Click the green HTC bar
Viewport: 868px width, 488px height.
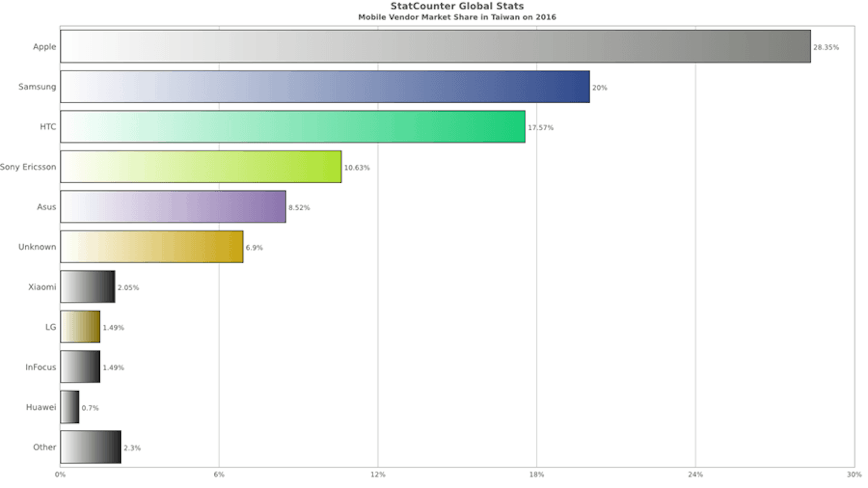pos(293,127)
